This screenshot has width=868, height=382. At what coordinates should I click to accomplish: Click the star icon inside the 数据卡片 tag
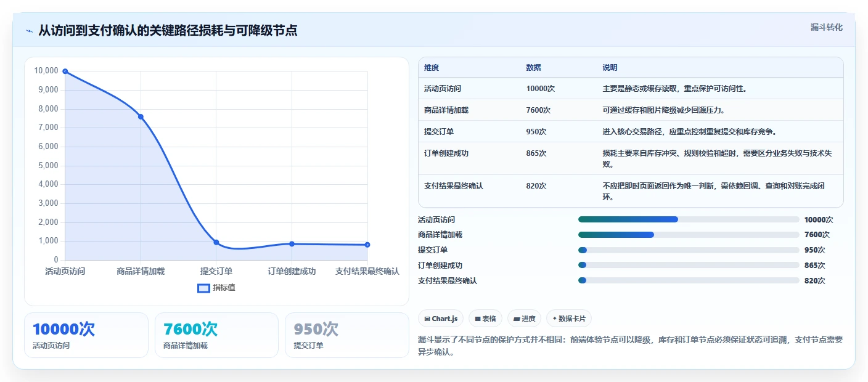[x=555, y=319]
